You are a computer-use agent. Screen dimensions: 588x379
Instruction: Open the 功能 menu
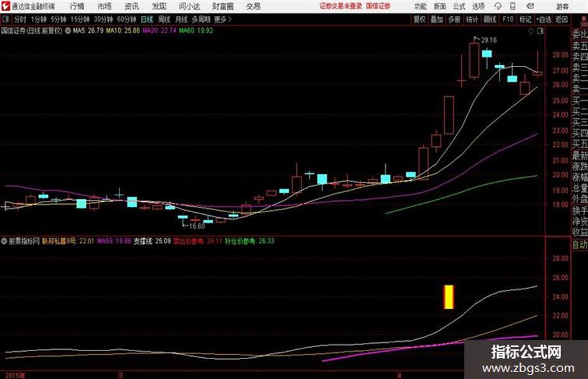pyautogui.click(x=421, y=6)
